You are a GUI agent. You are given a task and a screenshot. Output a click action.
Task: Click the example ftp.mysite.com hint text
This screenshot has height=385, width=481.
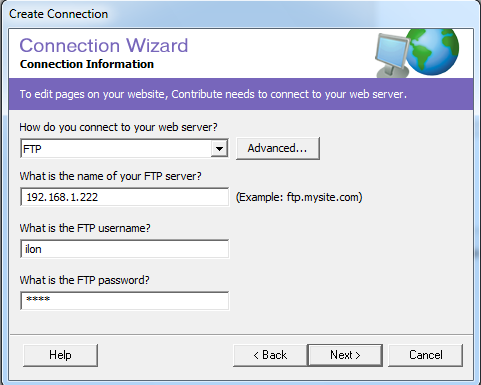point(299,197)
